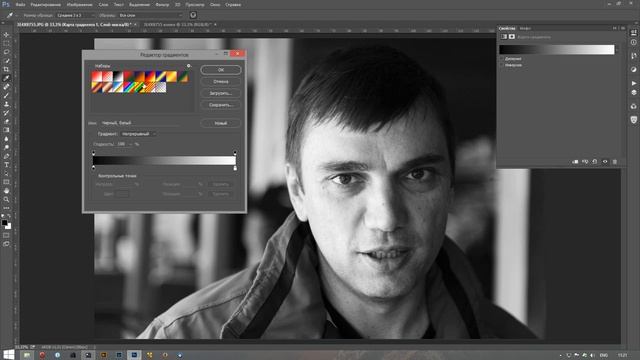Click the Save button in Gradient Editor

click(221, 105)
